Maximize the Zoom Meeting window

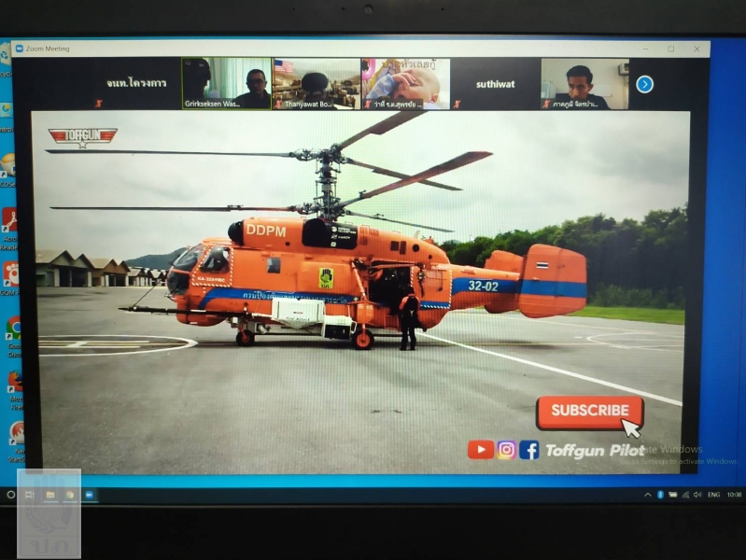670,49
